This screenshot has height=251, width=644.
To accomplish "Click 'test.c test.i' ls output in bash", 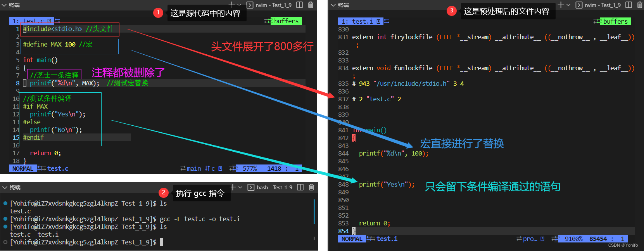I will (34, 234).
